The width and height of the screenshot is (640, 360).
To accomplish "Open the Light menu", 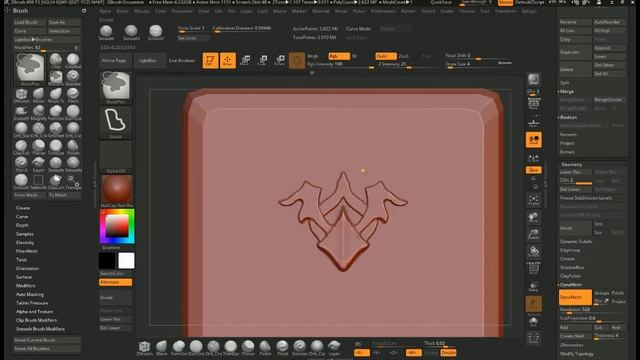I will pos(262,11).
